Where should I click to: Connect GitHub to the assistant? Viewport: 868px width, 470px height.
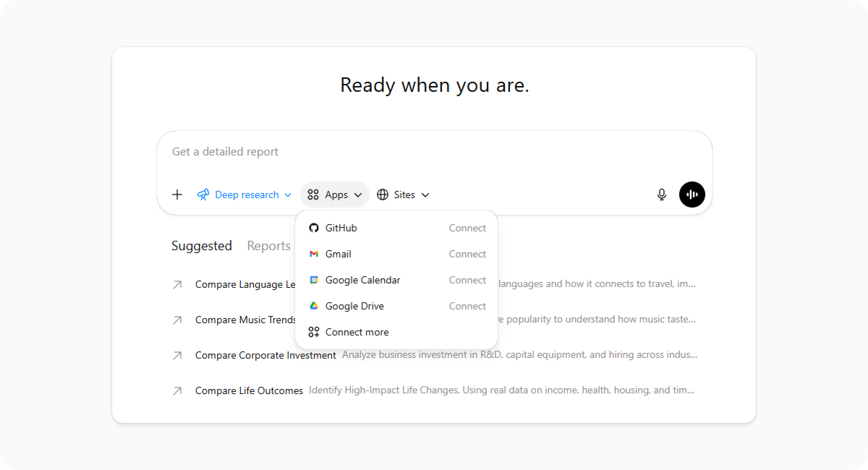(467, 228)
